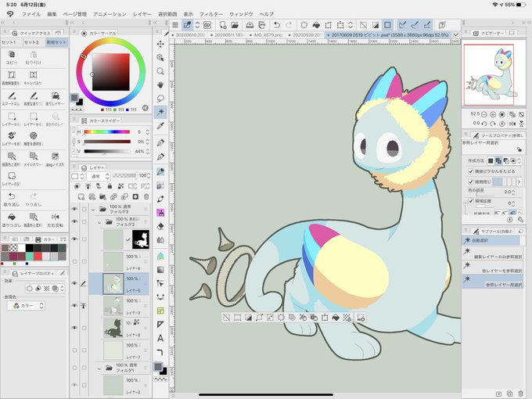Switch to the セット2 quick access tab

tap(32, 42)
